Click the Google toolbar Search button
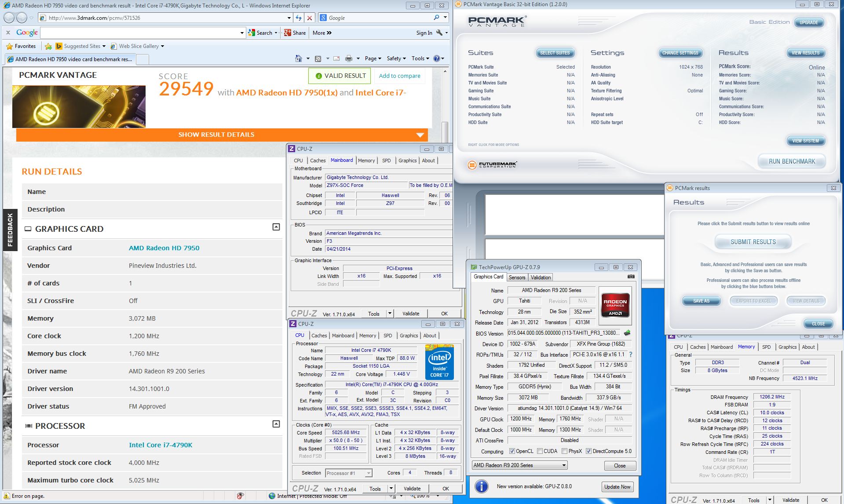844x504 pixels. 260,33
